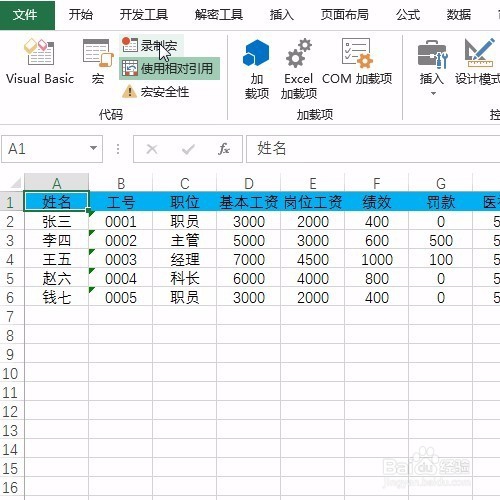Toggle 使用相对引用 relative references
This screenshot has width=500, height=500.
click(x=169, y=69)
